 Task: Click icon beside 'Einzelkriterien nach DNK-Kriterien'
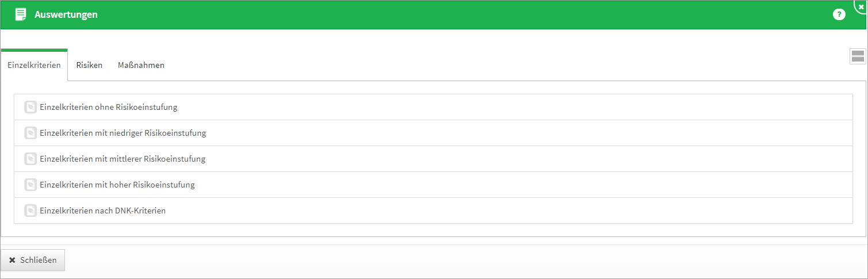point(30,211)
